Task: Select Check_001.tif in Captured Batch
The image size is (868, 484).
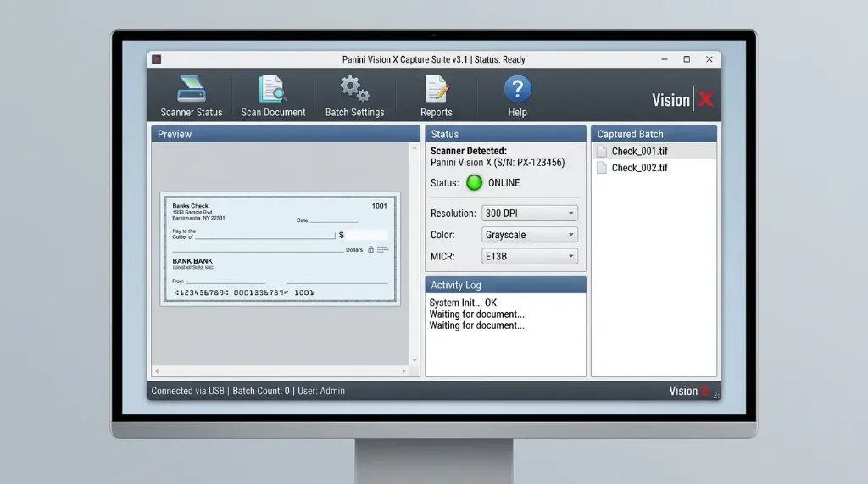Action: (x=654, y=151)
